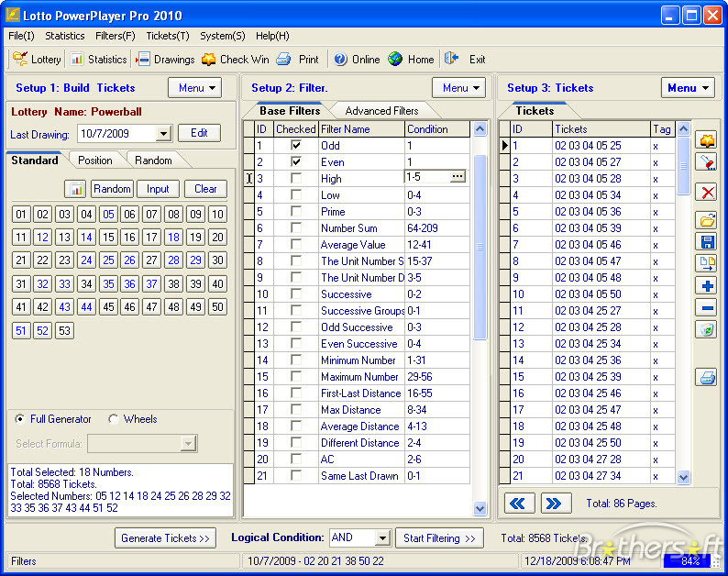Select the Wheels radio button
The width and height of the screenshot is (728, 576).
[x=114, y=419]
